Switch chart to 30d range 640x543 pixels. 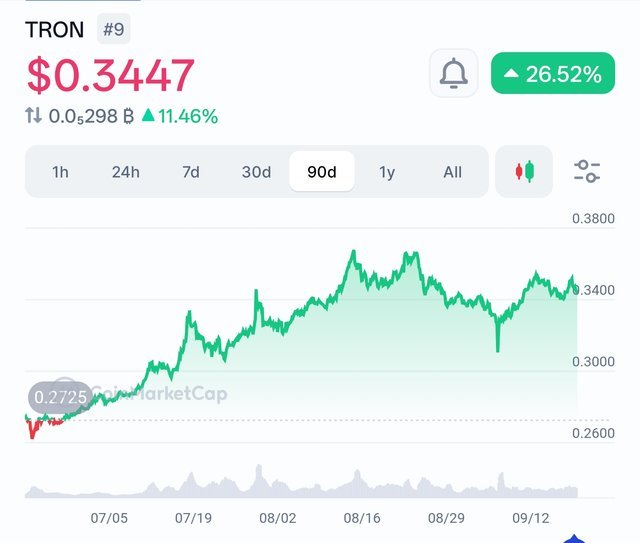point(256,172)
